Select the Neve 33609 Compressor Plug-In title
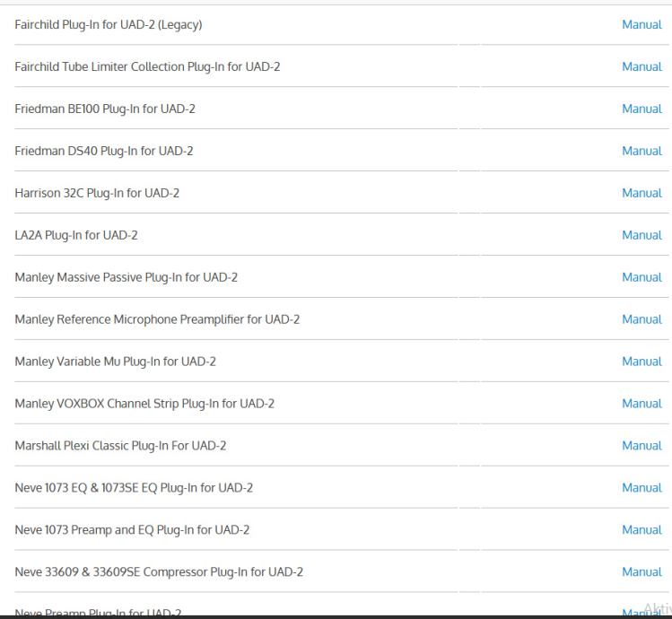Viewport: 672px width, 619px height. pos(158,572)
